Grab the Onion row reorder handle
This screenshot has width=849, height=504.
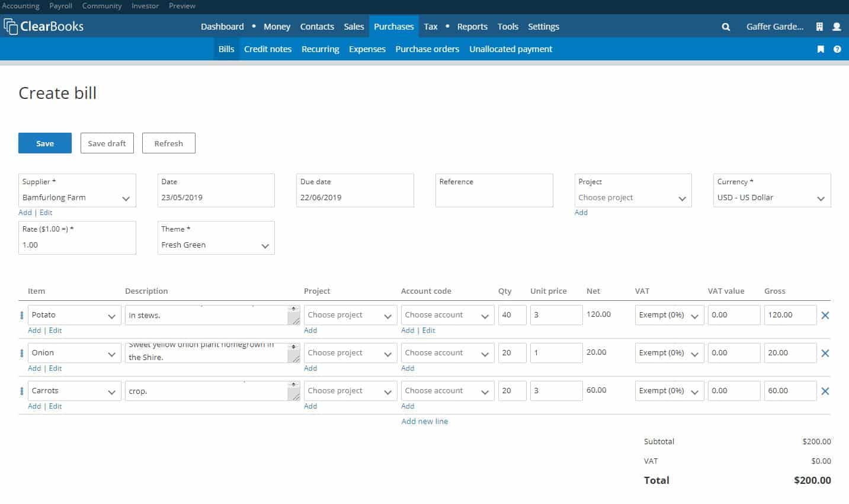tap(22, 353)
